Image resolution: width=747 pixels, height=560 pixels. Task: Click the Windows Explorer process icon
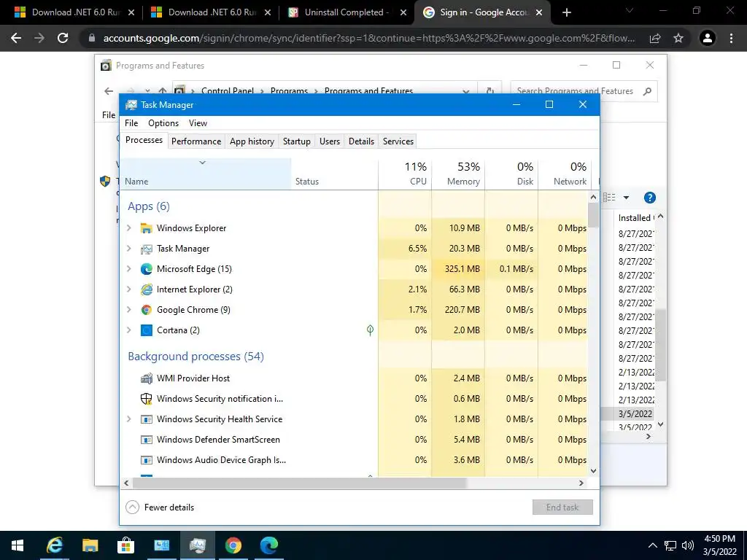click(x=146, y=228)
